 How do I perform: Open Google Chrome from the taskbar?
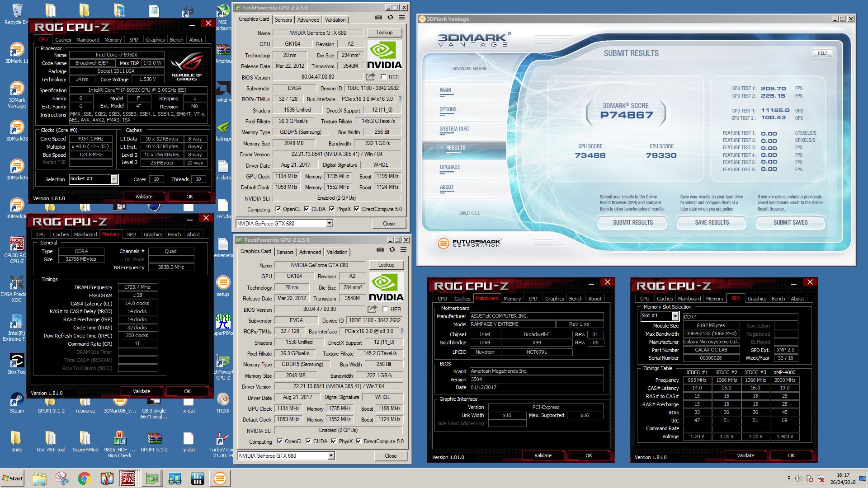84,479
